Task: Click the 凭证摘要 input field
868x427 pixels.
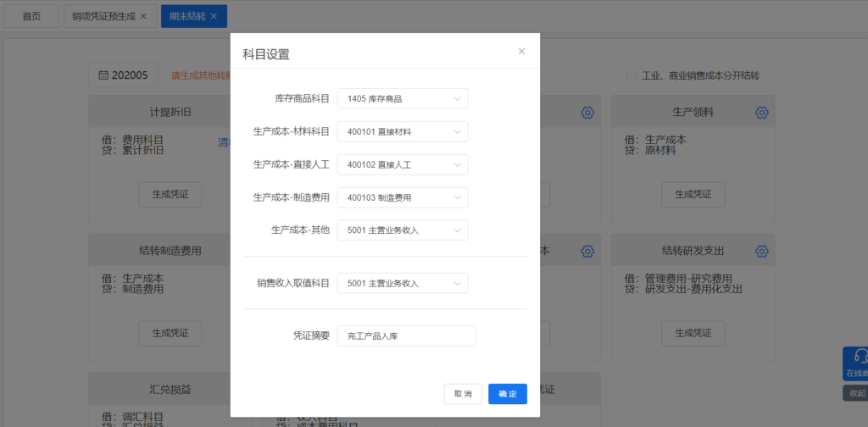Action: [406, 335]
